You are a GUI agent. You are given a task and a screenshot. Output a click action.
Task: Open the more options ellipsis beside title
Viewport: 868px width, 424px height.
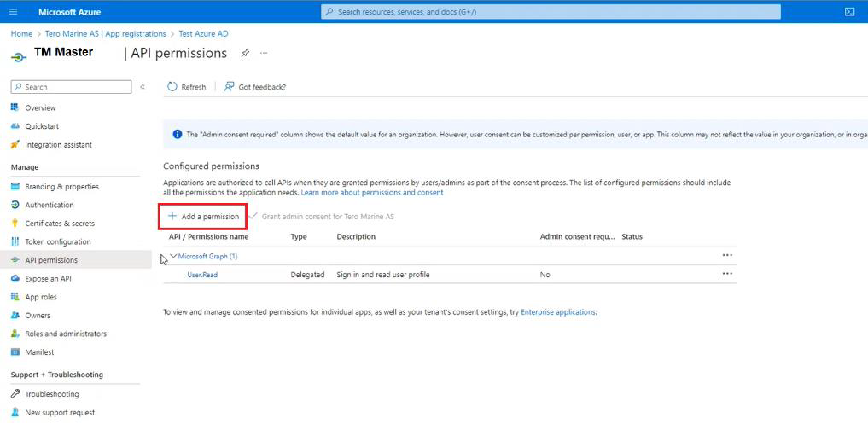264,53
